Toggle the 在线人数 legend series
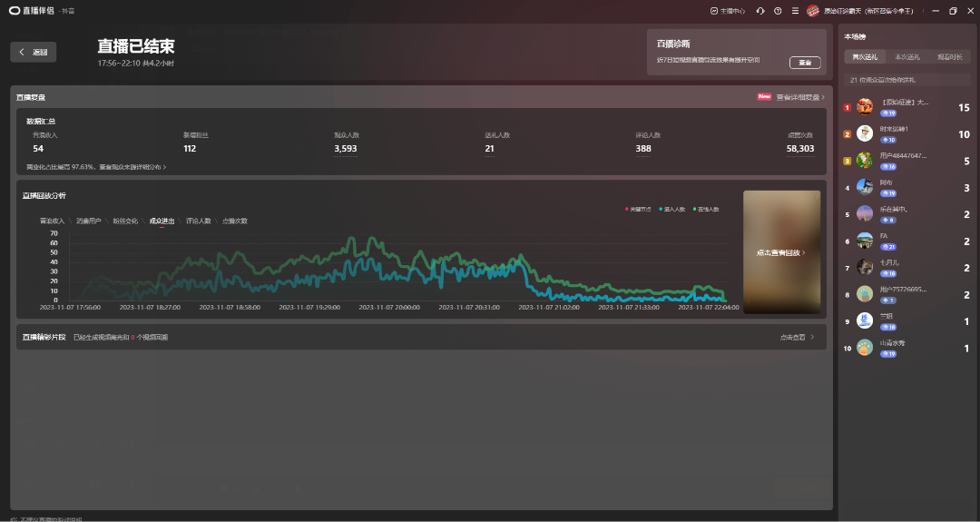This screenshot has width=980, height=522. click(x=706, y=209)
